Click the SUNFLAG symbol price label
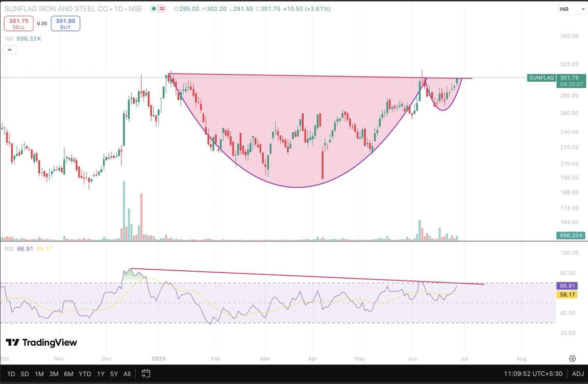The width and height of the screenshot is (588, 384). [541, 78]
